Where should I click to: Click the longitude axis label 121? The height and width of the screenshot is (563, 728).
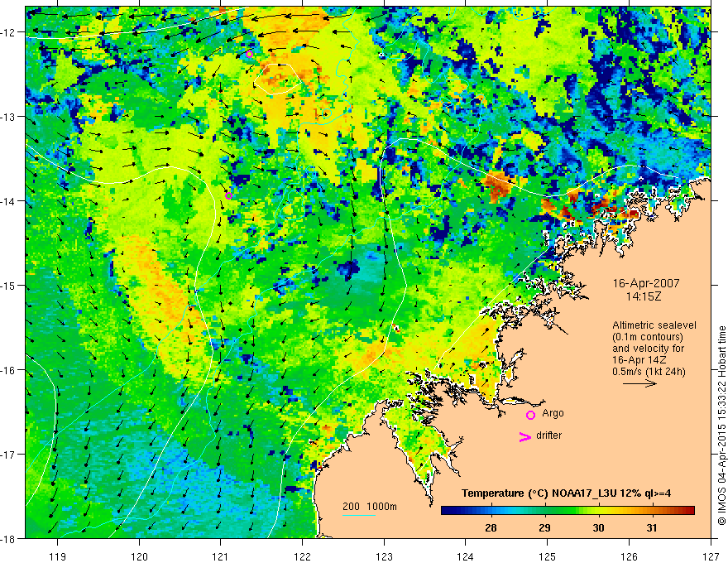coord(221,556)
